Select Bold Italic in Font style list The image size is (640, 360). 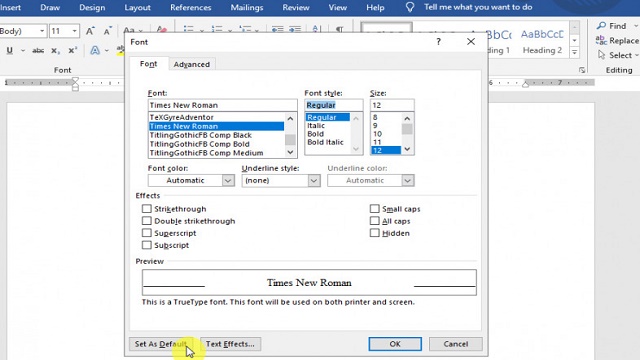pyautogui.click(x=325, y=142)
